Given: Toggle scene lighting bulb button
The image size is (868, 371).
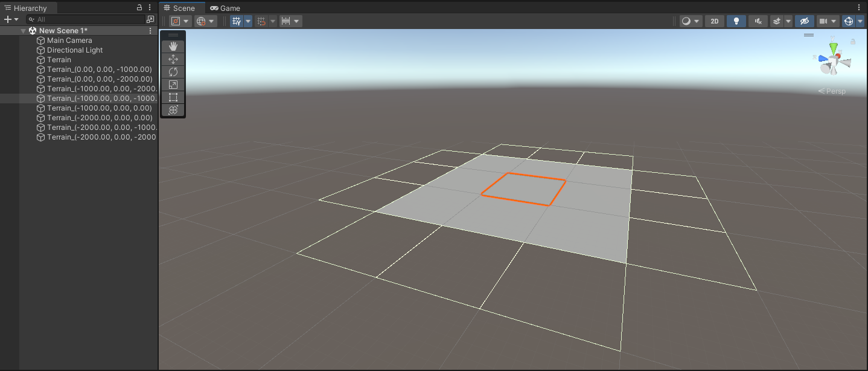Looking at the screenshot, I should 736,21.
